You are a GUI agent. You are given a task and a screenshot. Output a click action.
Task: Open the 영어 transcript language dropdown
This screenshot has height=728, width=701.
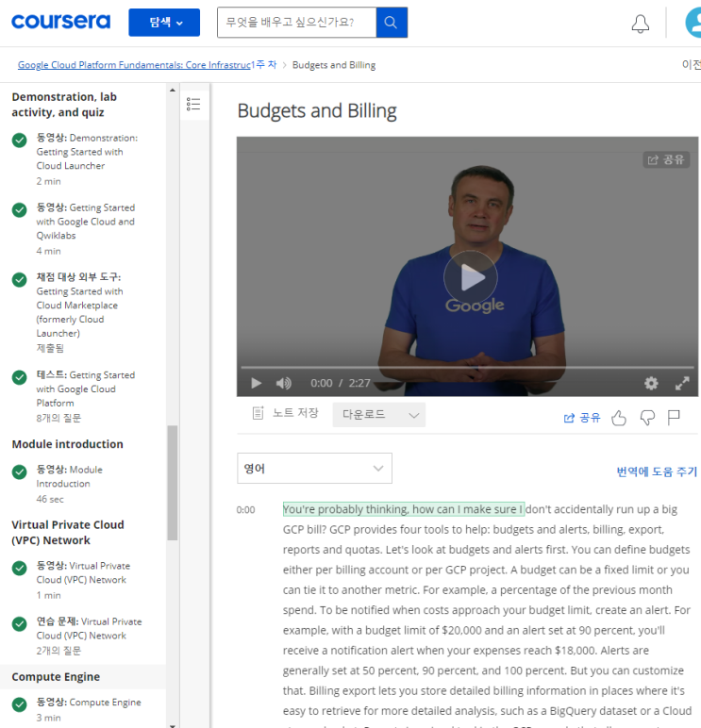point(314,468)
